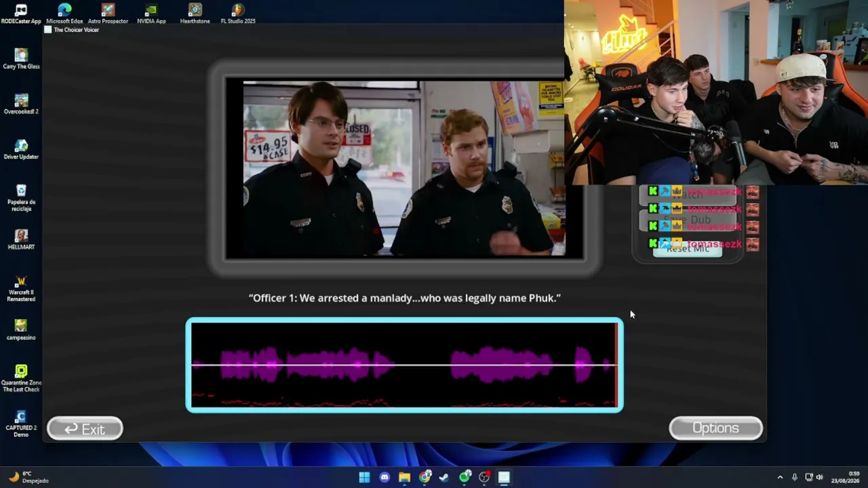Click The Choicer Voicer window title
Viewport: 868px width, 488px height.
[x=76, y=30]
